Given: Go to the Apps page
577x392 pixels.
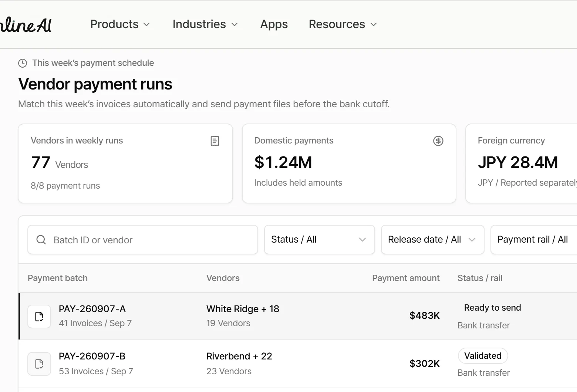Looking at the screenshot, I should [274, 24].
